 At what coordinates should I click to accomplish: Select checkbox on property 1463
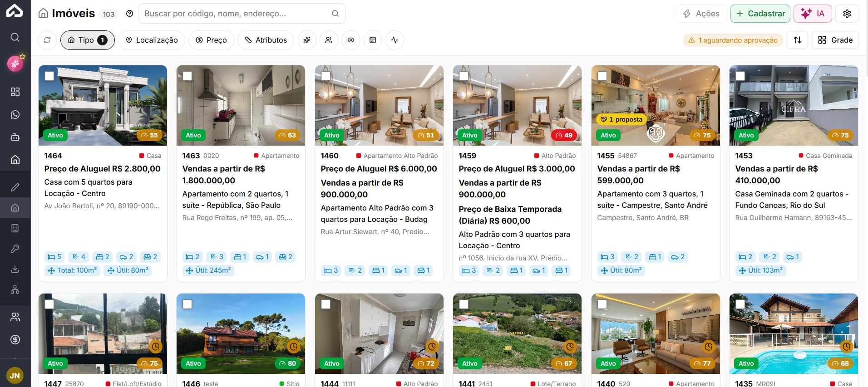(187, 76)
